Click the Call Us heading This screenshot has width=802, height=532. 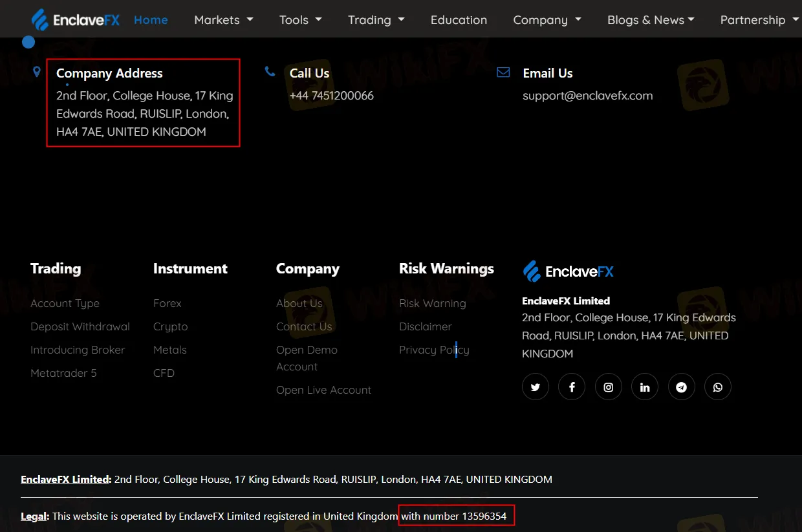309,73
